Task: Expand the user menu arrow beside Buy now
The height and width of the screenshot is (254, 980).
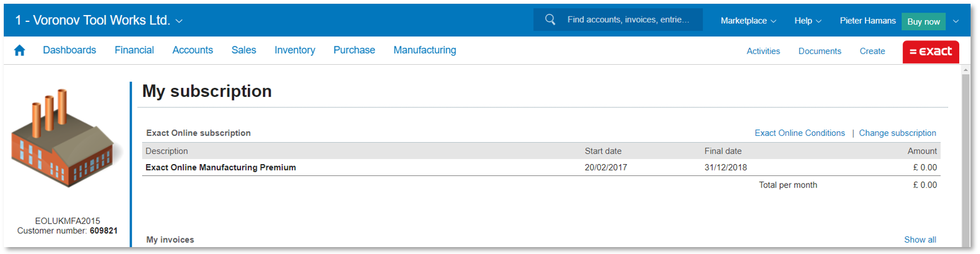Action: [x=955, y=21]
